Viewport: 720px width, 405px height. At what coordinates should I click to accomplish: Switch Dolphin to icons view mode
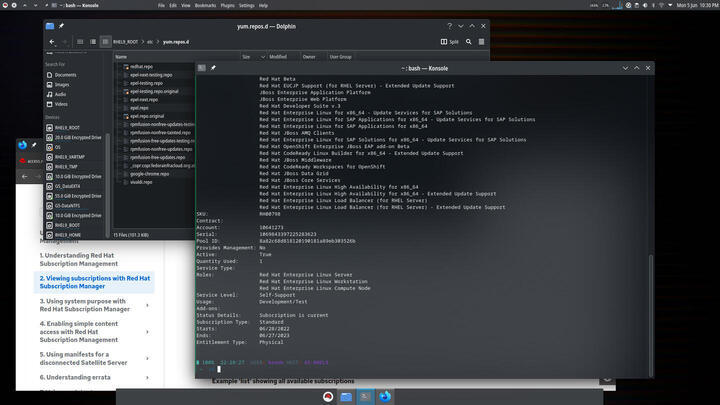click(80, 42)
